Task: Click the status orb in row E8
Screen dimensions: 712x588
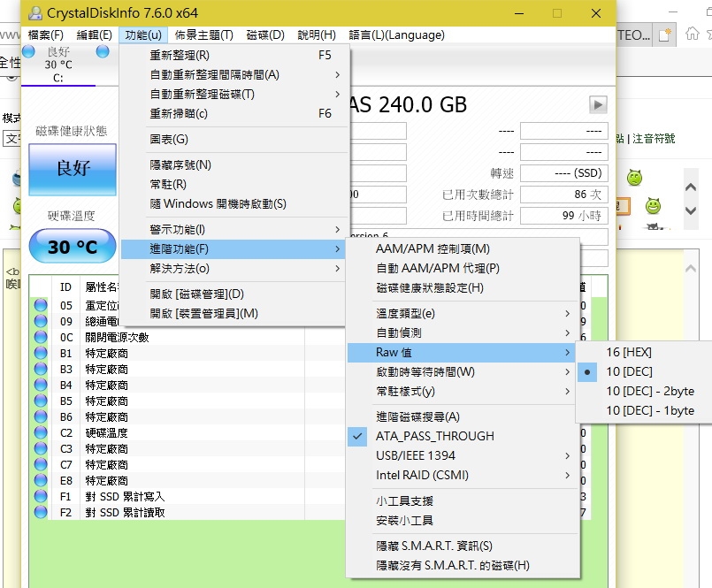Action: [x=41, y=480]
